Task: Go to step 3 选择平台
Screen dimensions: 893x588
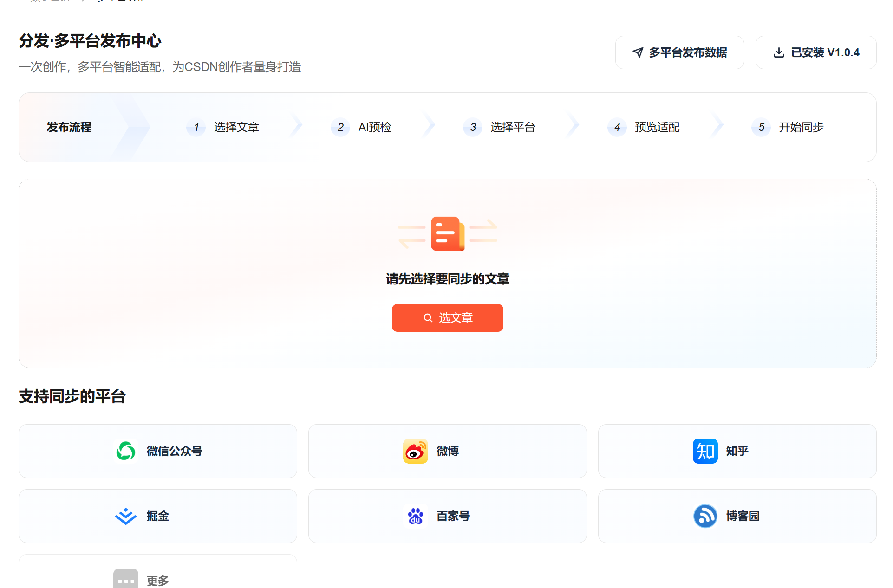Action: (499, 127)
